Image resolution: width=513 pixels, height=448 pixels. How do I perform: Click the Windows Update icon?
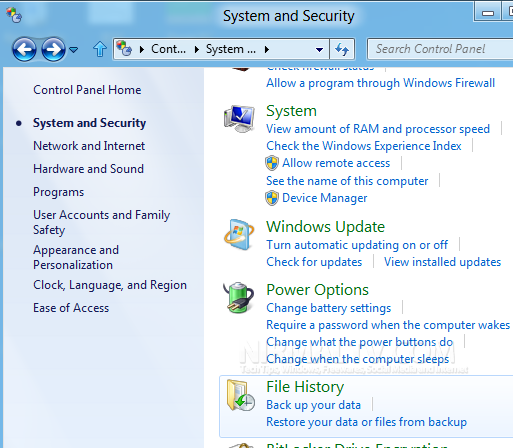tap(239, 235)
